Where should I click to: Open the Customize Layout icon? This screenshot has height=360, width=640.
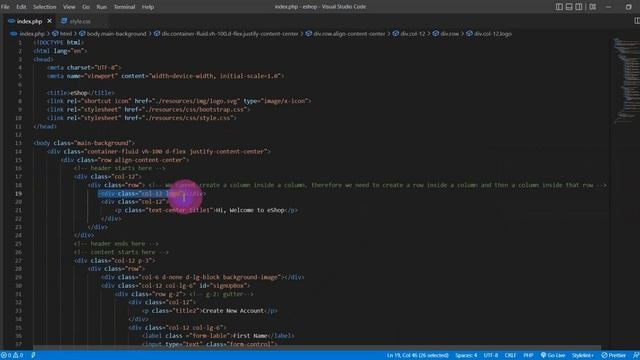(593, 7)
